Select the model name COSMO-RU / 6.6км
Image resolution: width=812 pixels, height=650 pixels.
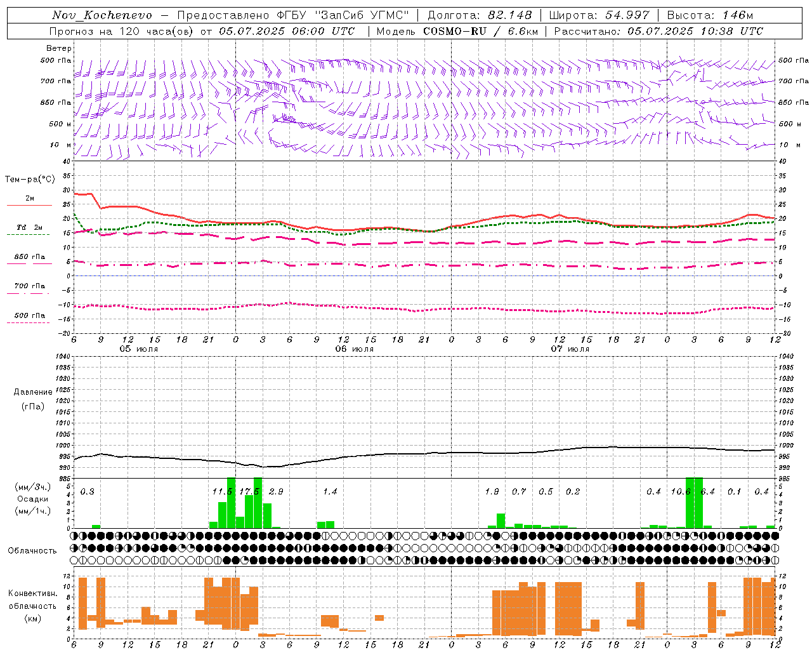point(481,31)
